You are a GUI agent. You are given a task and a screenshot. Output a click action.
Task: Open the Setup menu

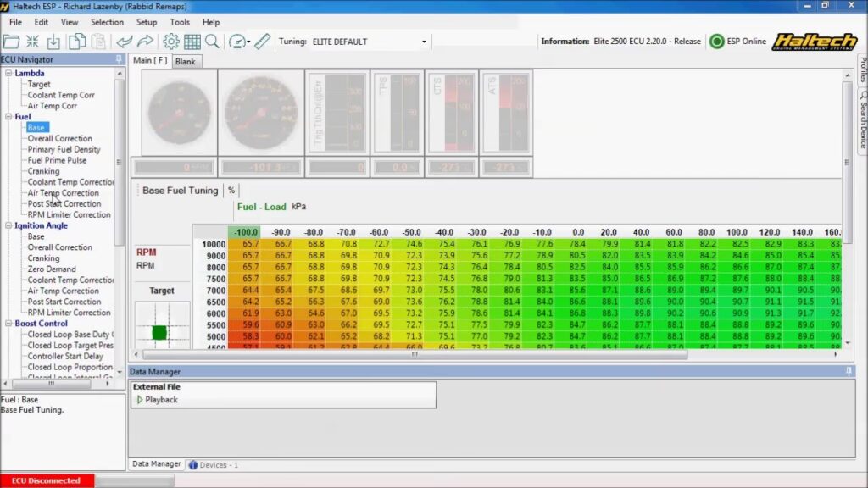[x=147, y=22]
